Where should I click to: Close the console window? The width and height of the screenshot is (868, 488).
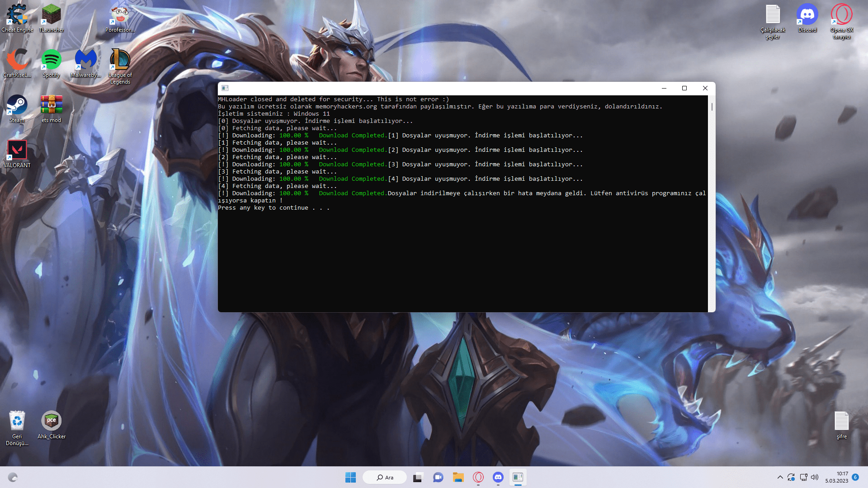pyautogui.click(x=705, y=88)
